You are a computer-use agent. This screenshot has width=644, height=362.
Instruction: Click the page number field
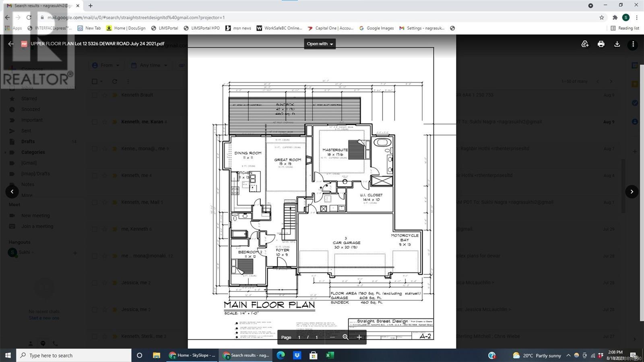click(x=299, y=337)
